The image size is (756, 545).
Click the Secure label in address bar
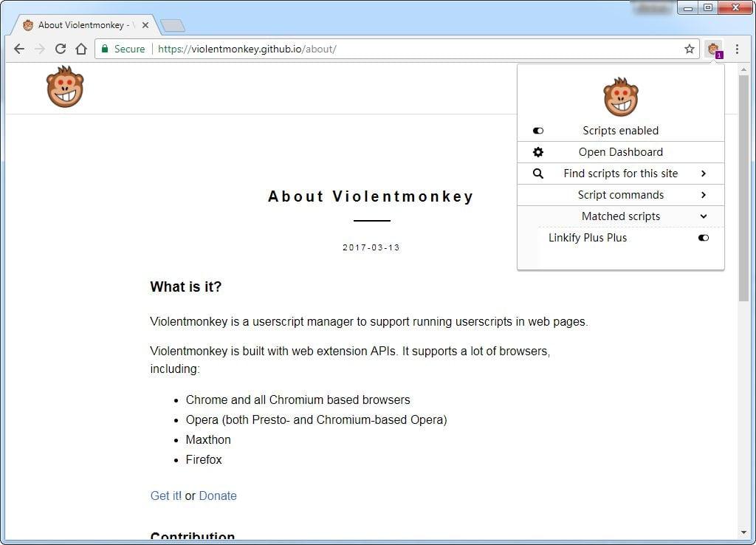[x=129, y=49]
